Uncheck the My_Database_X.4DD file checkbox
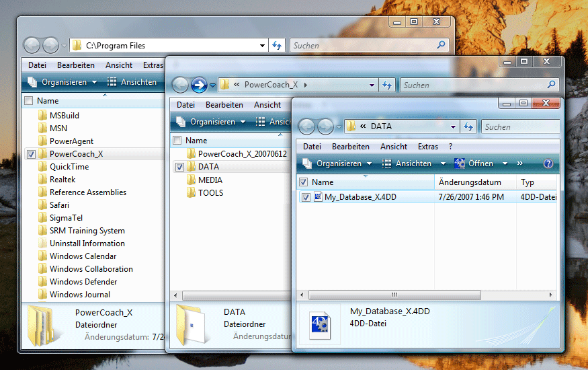 click(306, 197)
